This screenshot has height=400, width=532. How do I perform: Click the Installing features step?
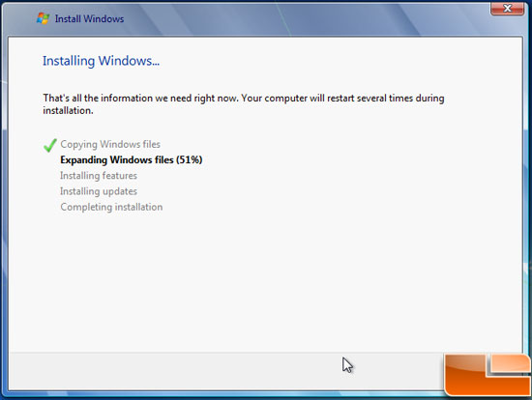click(x=99, y=176)
